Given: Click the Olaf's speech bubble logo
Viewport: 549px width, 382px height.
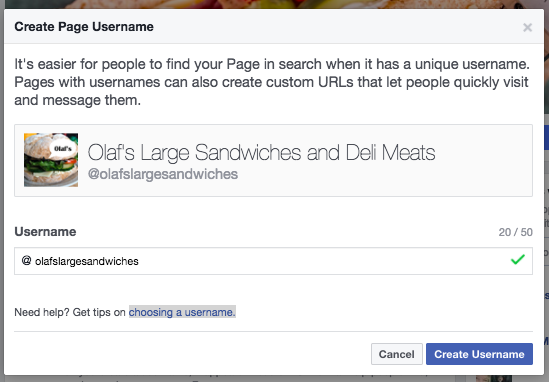Looking at the screenshot, I should 62,149.
